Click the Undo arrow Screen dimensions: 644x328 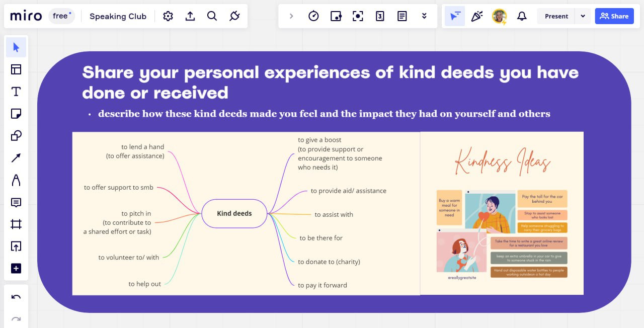coord(16,297)
